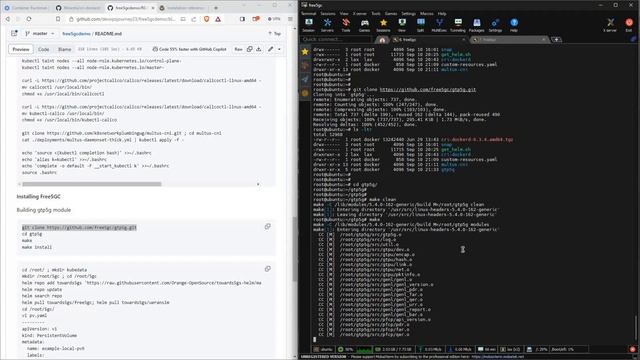Viewport: 640px width, 360px height.
Task: Click the Games controller icon
Action: (x=364, y=25)
